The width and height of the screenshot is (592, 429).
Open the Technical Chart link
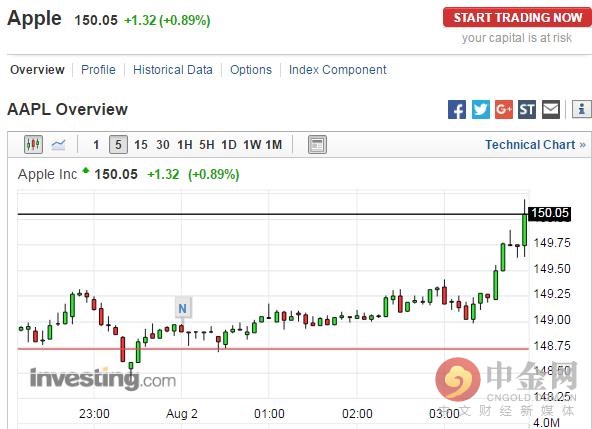point(535,145)
